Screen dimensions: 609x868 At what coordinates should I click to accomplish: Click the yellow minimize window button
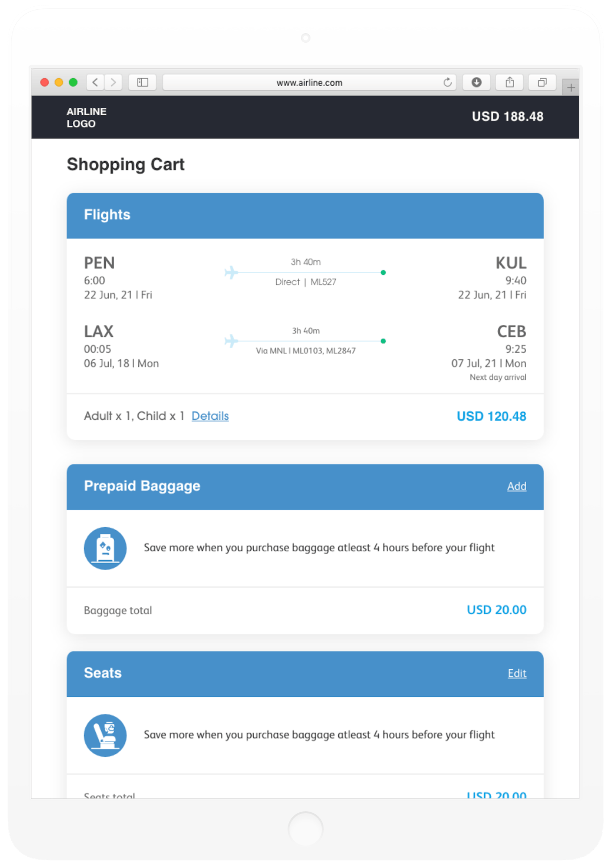click(x=59, y=82)
